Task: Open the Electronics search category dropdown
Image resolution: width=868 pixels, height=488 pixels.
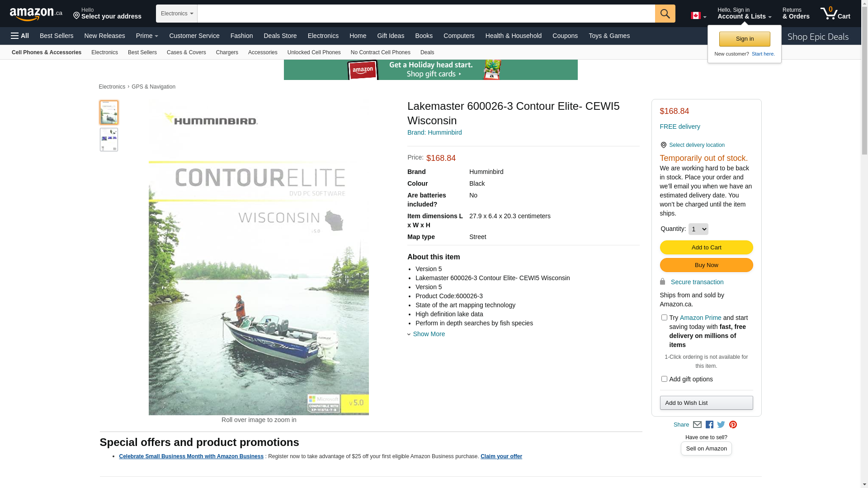Action: [x=177, y=14]
